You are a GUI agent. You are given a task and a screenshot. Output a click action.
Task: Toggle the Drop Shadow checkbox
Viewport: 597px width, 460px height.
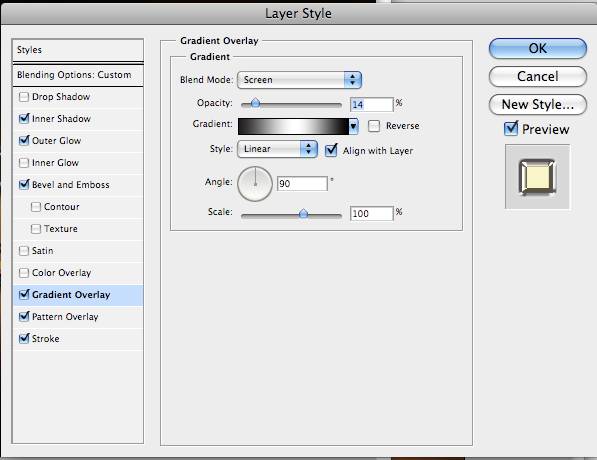pos(24,97)
